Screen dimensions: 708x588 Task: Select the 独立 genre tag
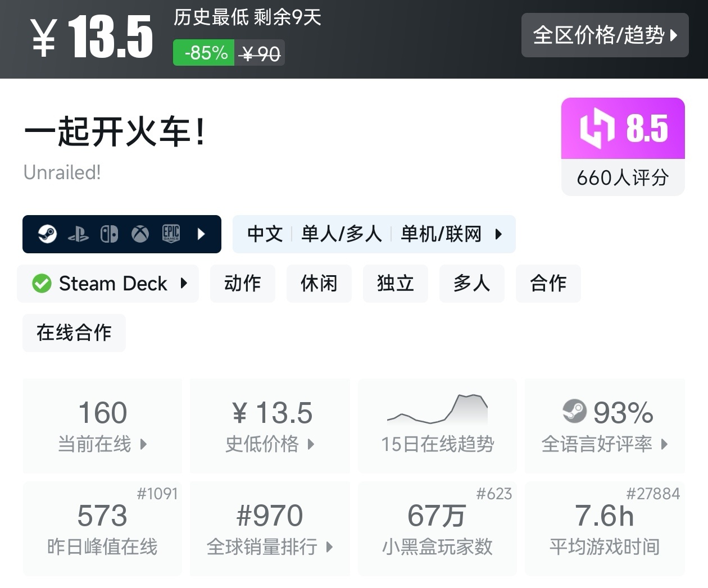coord(395,284)
